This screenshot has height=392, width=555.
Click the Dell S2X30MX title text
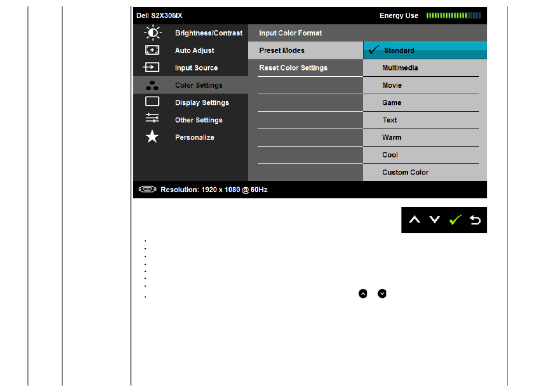point(159,16)
